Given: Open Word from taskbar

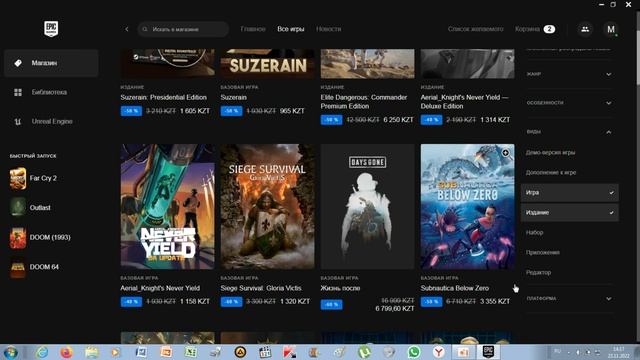Looking at the screenshot, I should (x=141, y=352).
